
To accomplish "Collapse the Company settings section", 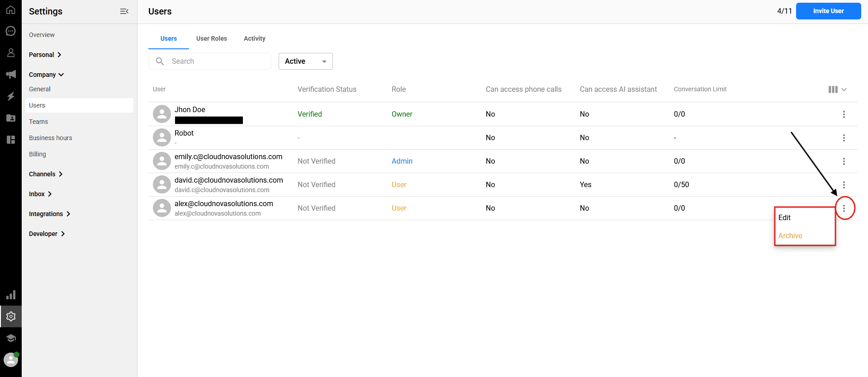I will tap(46, 75).
